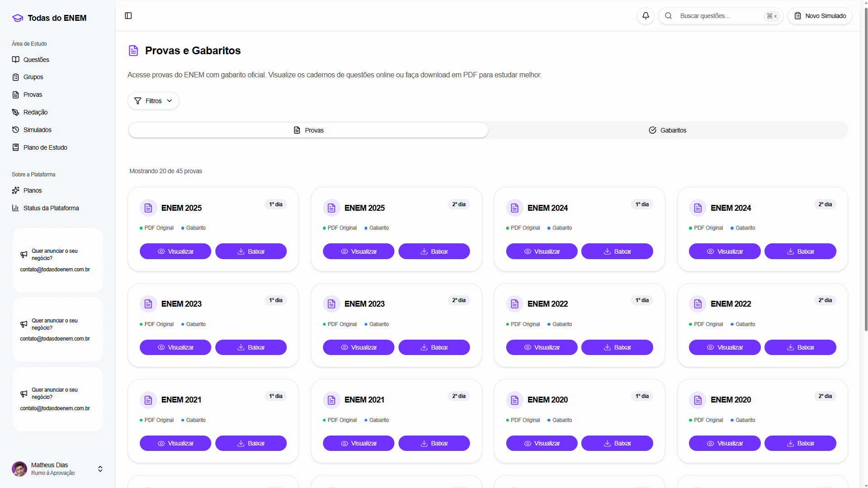
Task: Click the Redação pen icon
Action: pyautogui.click(x=16, y=113)
